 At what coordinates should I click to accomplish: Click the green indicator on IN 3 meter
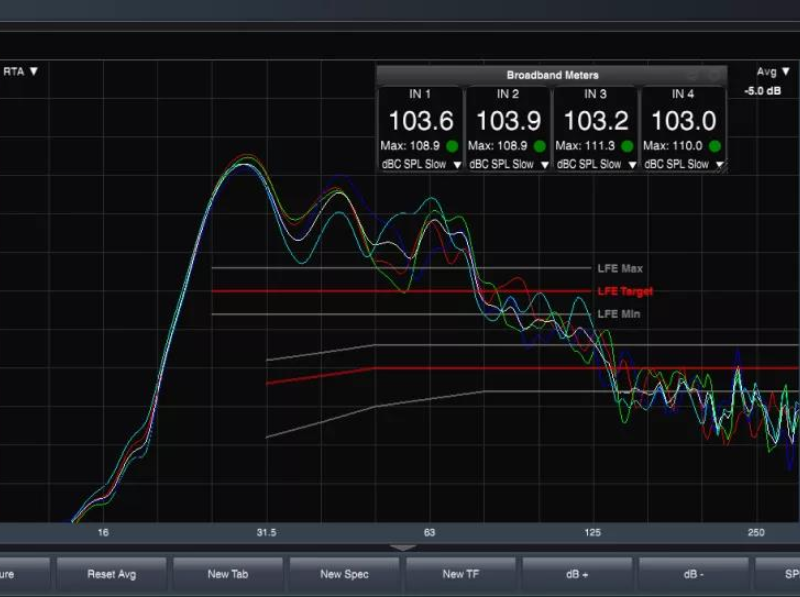click(x=627, y=146)
